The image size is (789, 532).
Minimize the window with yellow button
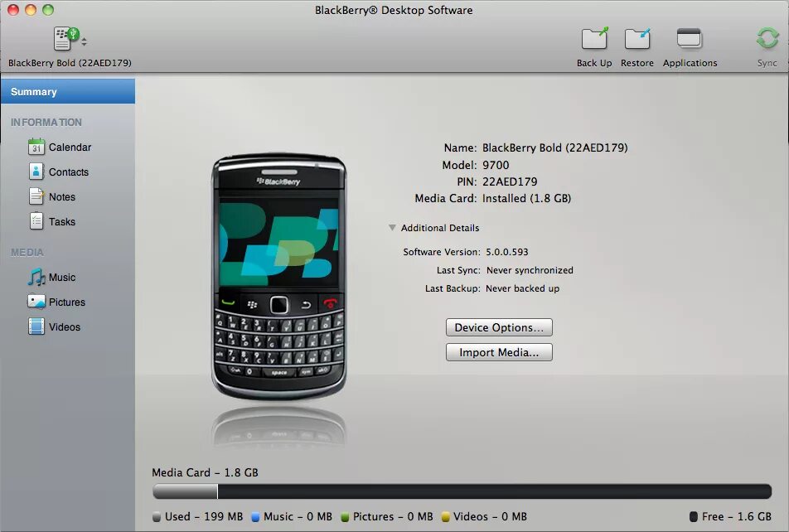31,10
